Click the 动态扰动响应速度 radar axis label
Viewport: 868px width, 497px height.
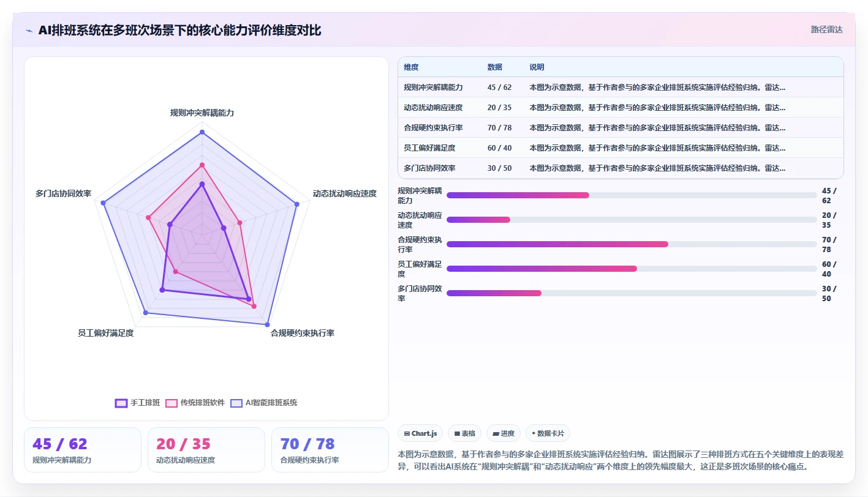click(345, 193)
